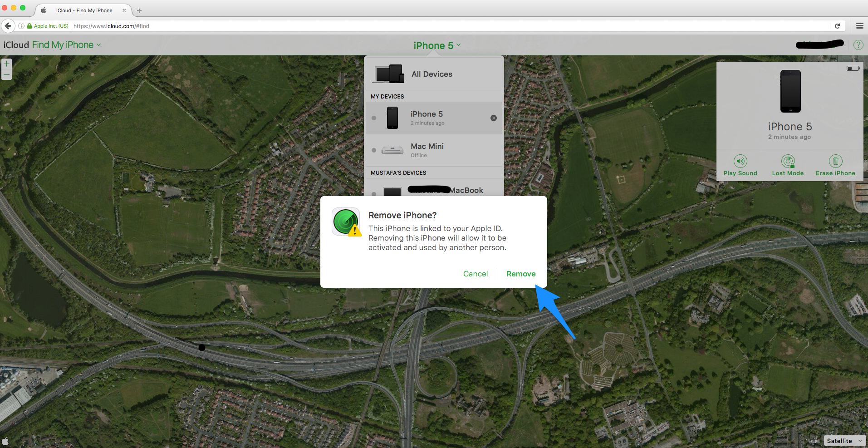Zoom in on the map
Viewport: 868px width, 448px height.
(x=6, y=64)
